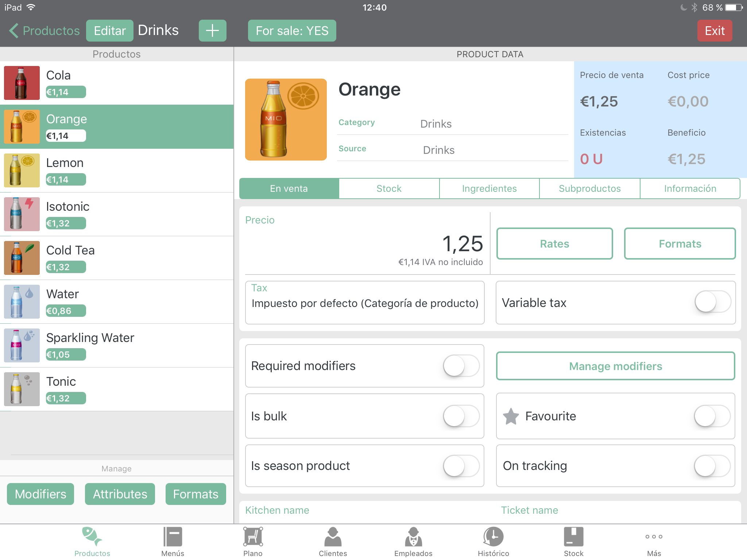Image resolution: width=747 pixels, height=560 pixels.
Task: Go to the Clientes icon
Action: click(x=333, y=537)
